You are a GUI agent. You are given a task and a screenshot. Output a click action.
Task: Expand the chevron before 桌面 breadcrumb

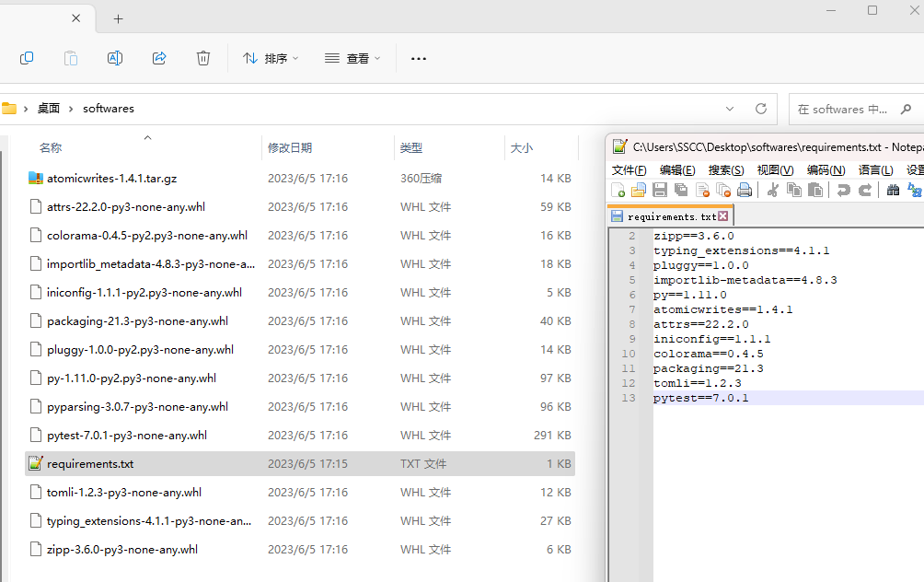[x=26, y=109]
